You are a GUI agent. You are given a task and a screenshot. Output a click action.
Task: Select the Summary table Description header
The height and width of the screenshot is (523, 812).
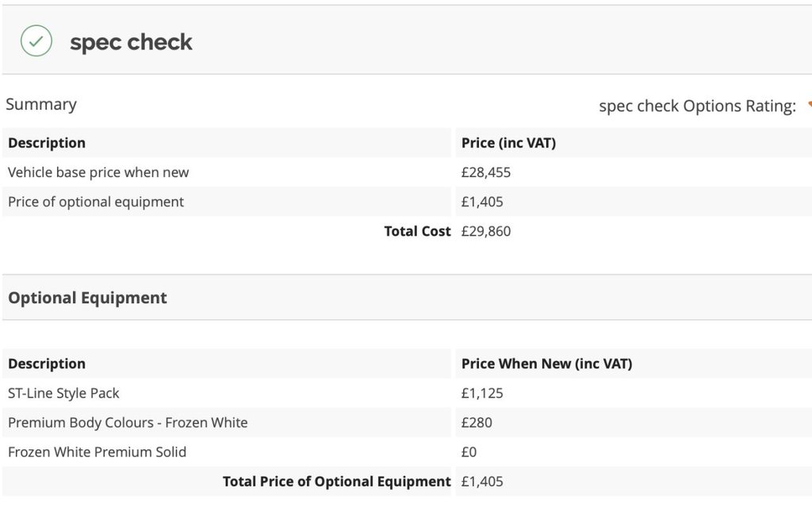click(x=47, y=143)
